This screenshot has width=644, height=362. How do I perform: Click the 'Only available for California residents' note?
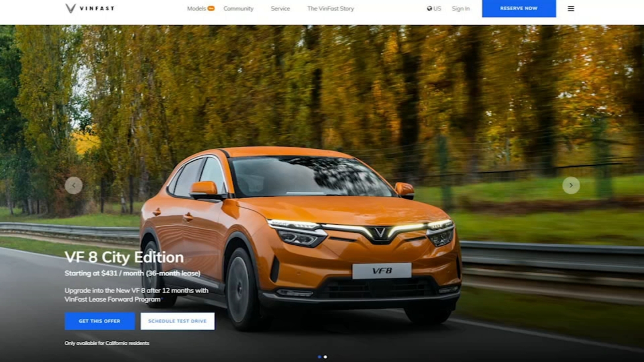107,343
